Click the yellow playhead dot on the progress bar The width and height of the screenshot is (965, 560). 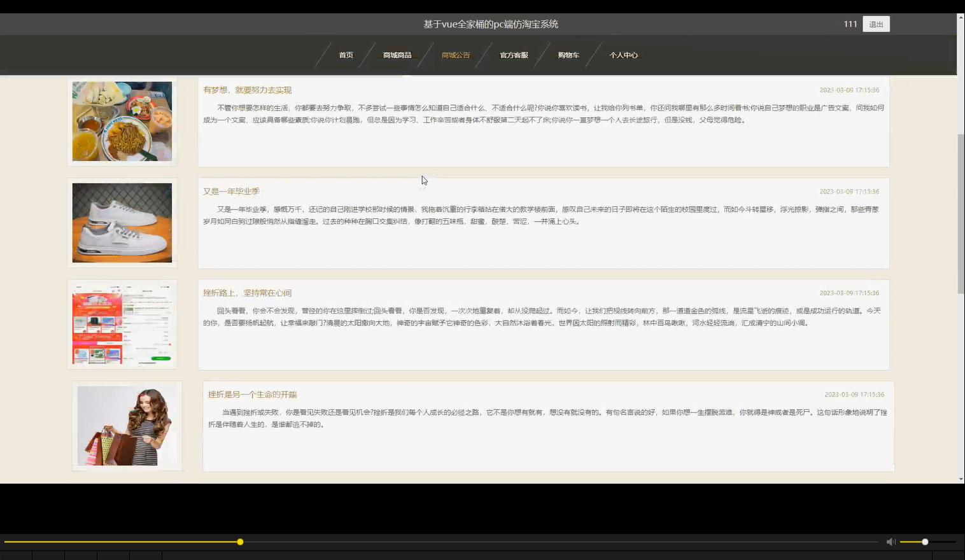[x=240, y=542]
